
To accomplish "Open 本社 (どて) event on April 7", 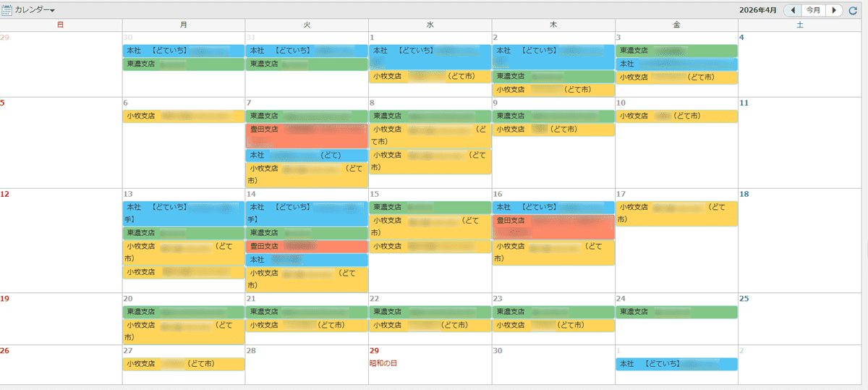I will [x=307, y=156].
